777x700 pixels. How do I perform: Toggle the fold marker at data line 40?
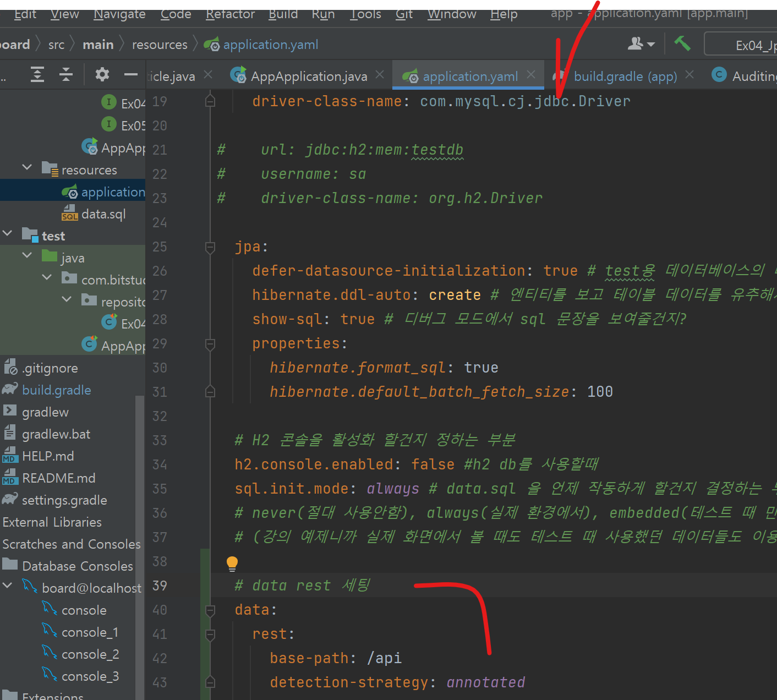pos(210,610)
